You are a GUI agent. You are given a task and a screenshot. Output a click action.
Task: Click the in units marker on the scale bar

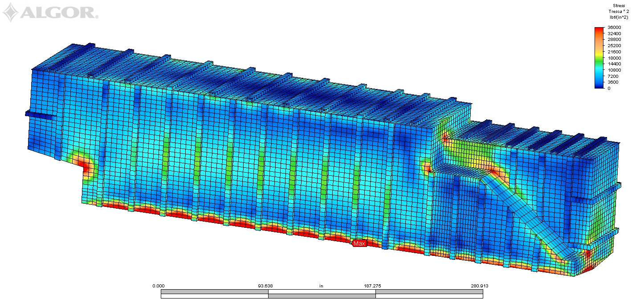(322, 286)
